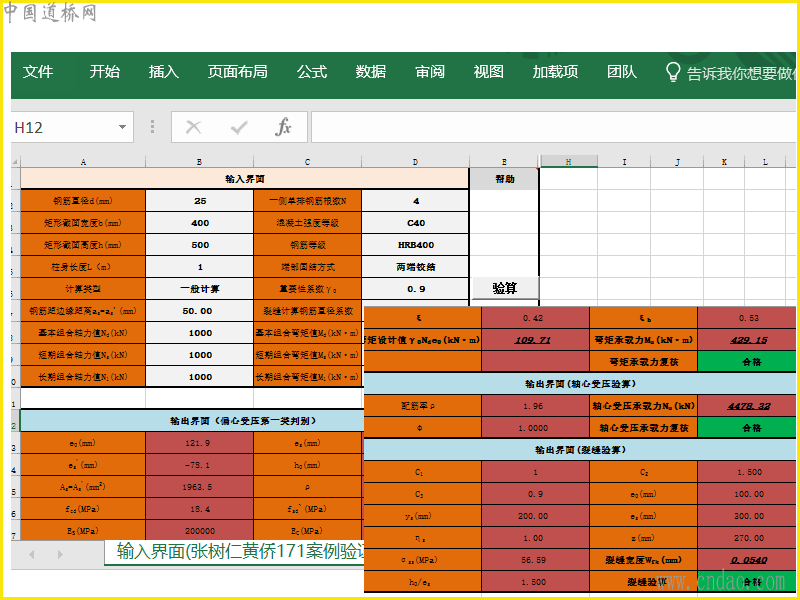The height and width of the screenshot is (600, 800).
Task: Click the 输出界面(轴心受压验算) header
Action: click(x=580, y=384)
